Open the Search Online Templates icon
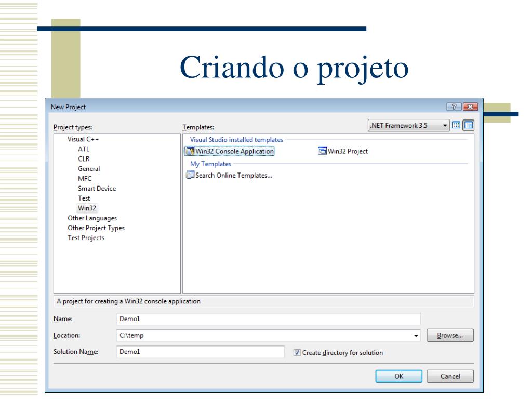The height and width of the screenshot is (399, 532). pos(190,175)
